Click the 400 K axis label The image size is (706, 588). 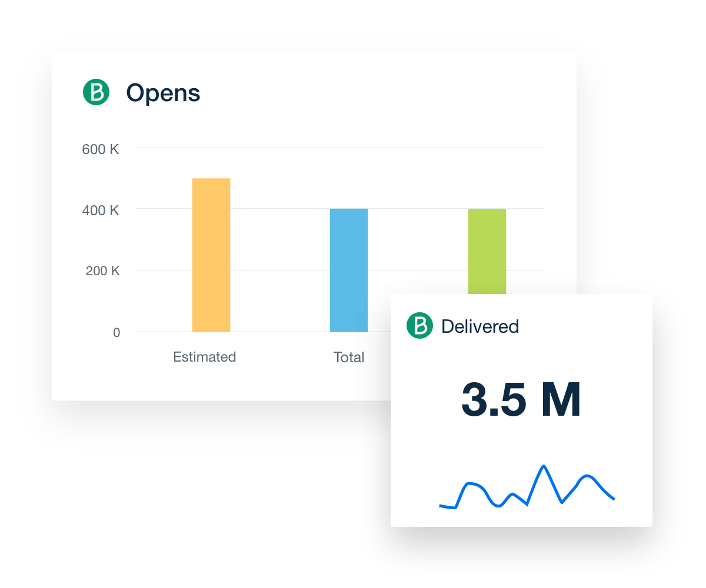pyautogui.click(x=101, y=210)
